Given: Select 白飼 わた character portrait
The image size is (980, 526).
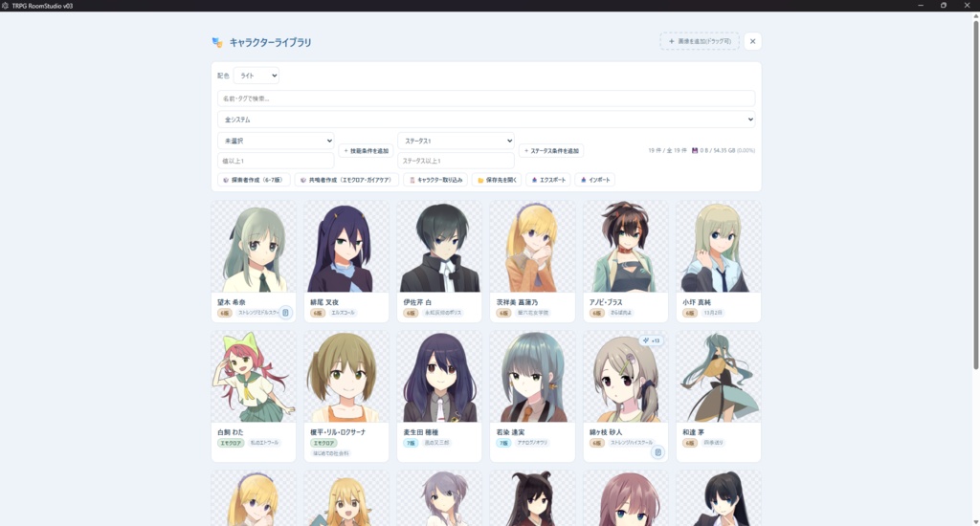Looking at the screenshot, I should [253, 376].
